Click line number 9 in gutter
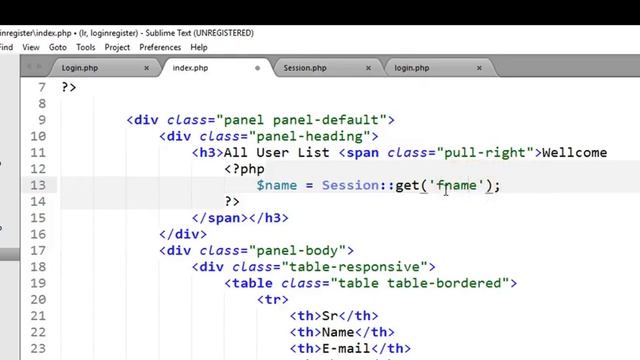 (x=42, y=120)
